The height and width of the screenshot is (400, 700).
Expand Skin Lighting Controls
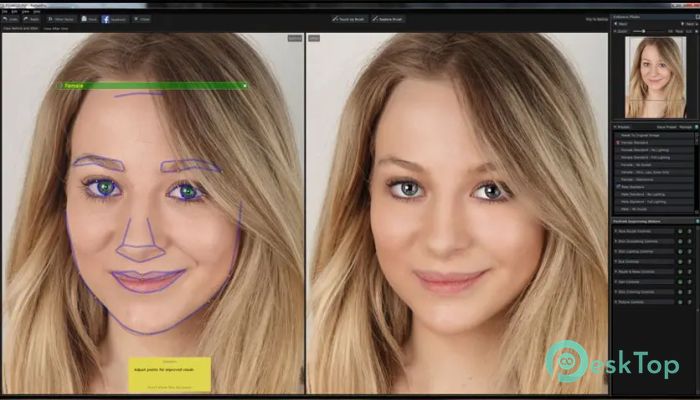click(x=643, y=251)
